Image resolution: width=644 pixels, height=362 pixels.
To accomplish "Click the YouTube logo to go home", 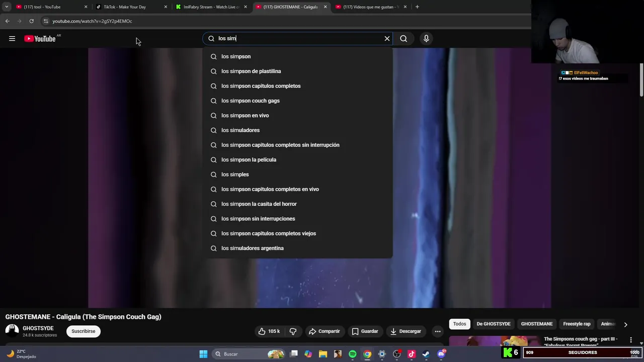I will pyautogui.click(x=40, y=39).
